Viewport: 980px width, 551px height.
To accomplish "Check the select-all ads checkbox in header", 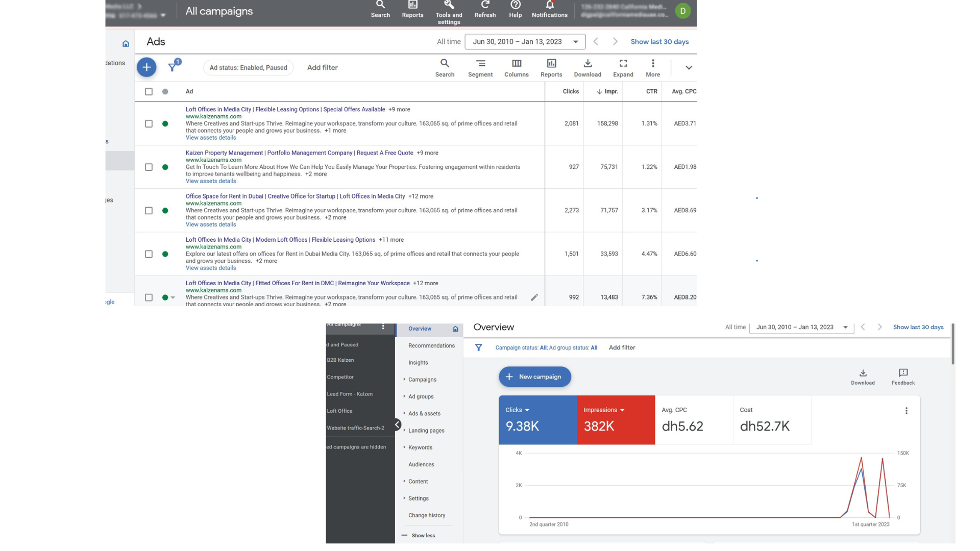I will click(x=149, y=92).
